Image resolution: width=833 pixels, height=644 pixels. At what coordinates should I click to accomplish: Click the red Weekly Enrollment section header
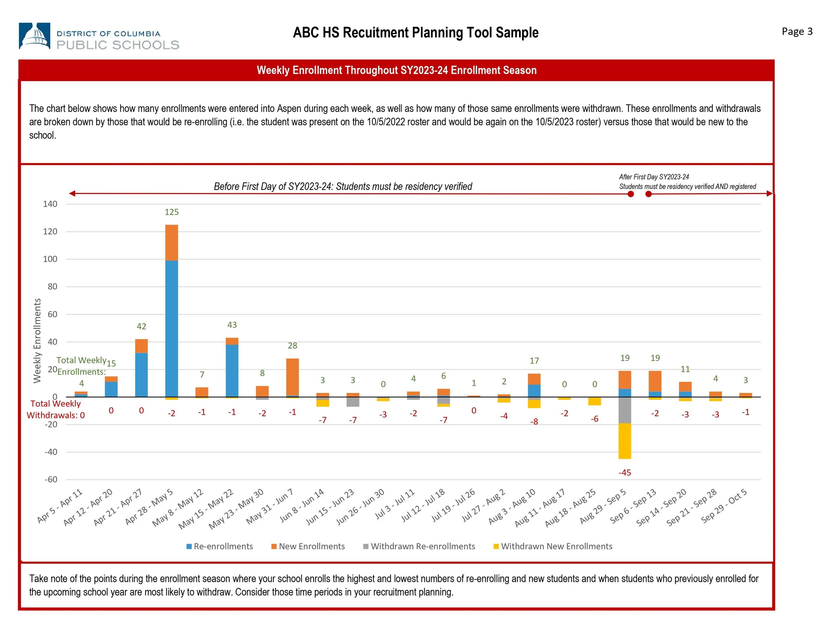pos(396,70)
